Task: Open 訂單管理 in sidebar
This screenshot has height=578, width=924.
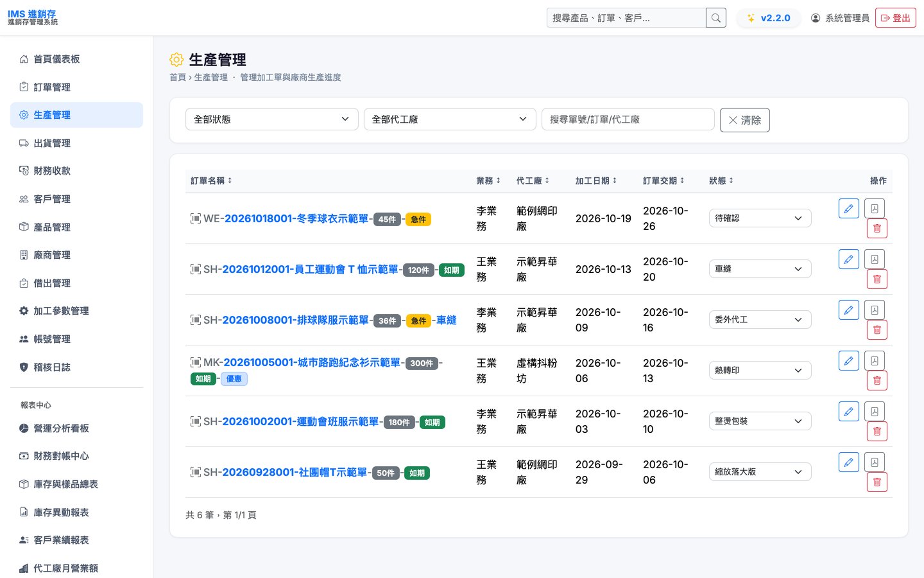Action: (x=76, y=87)
